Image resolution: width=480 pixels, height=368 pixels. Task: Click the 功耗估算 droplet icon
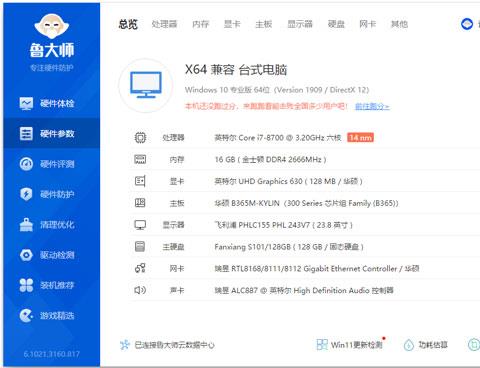[409, 345]
